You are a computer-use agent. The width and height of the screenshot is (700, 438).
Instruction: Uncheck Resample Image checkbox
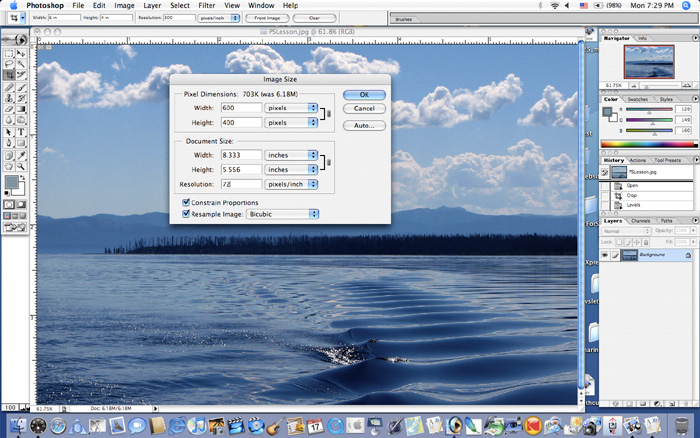tap(186, 214)
